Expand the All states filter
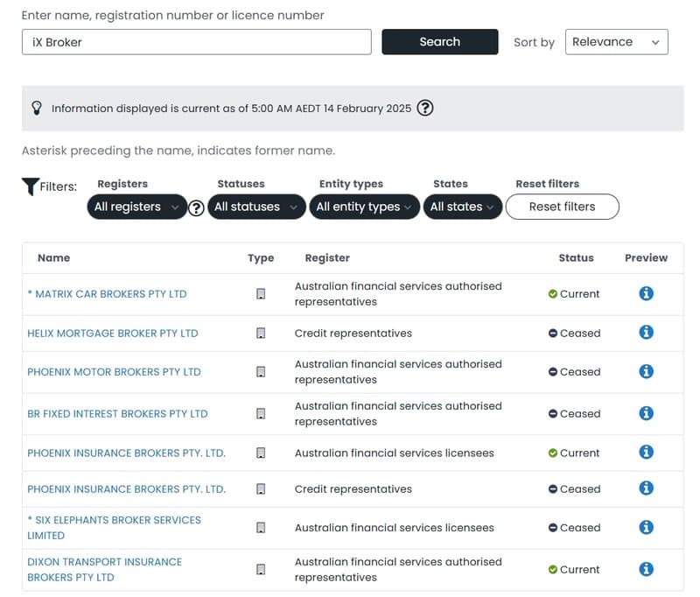The width and height of the screenshot is (700, 597). [463, 207]
